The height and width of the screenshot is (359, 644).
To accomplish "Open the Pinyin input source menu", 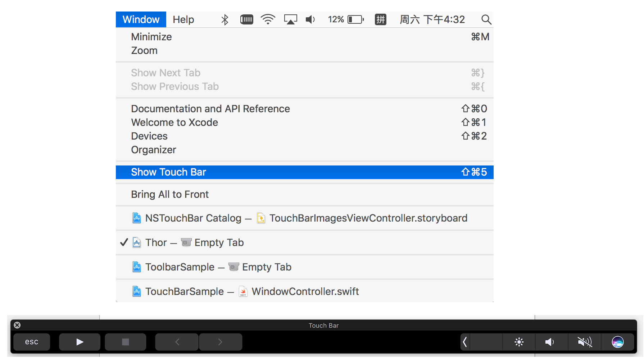I will click(x=381, y=19).
